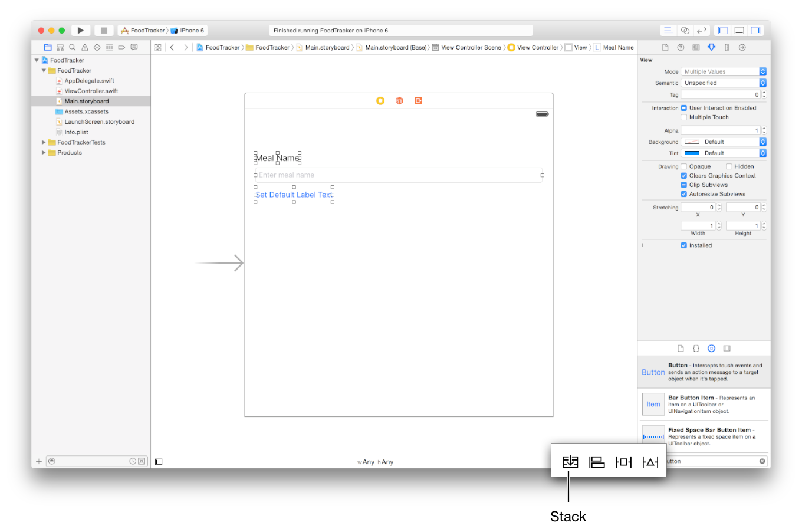This screenshot has height=532, width=802.
Task: Select the View Controller dock icon
Action: click(380, 101)
